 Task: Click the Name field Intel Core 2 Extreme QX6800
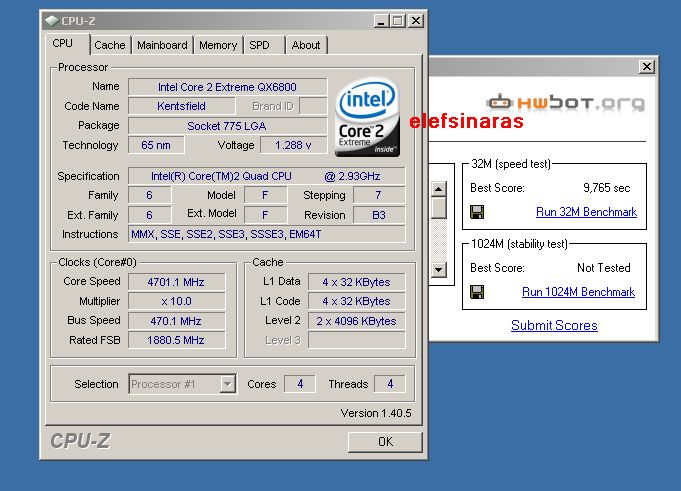(227, 87)
